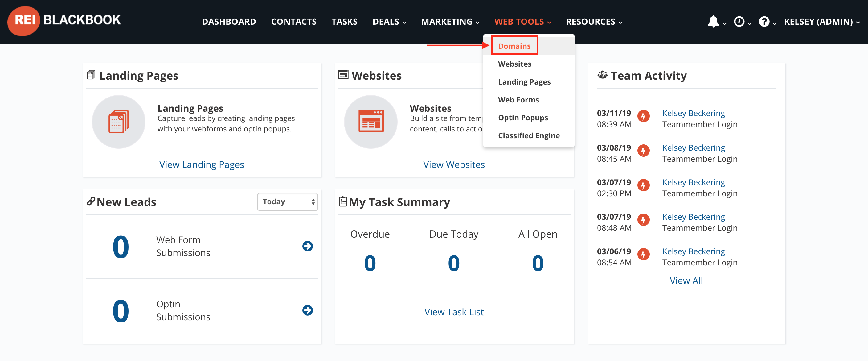
Task: Open Kelsey Beckering link at 08:48 AM
Action: pos(694,217)
